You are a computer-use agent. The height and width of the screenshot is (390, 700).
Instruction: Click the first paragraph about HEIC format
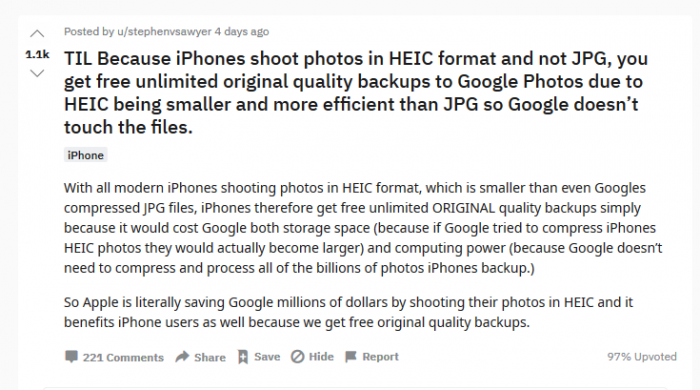pos(363,228)
